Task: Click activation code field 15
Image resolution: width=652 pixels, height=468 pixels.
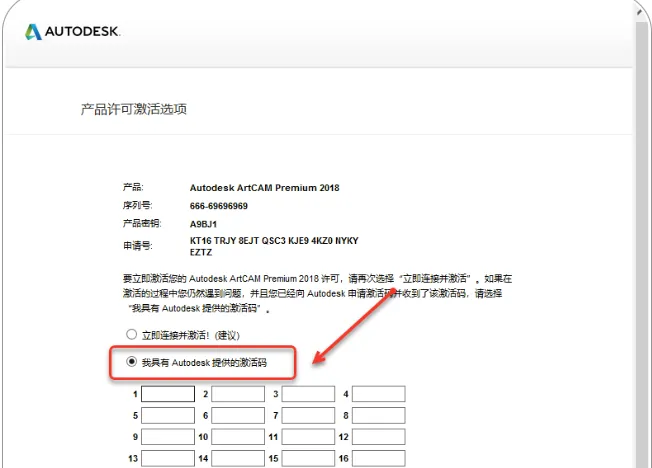Action: click(x=308, y=458)
